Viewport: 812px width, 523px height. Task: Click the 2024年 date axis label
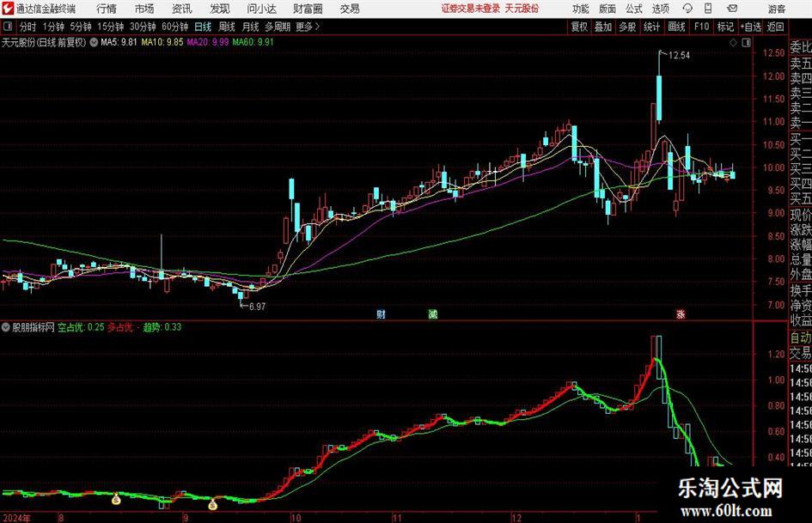16,518
